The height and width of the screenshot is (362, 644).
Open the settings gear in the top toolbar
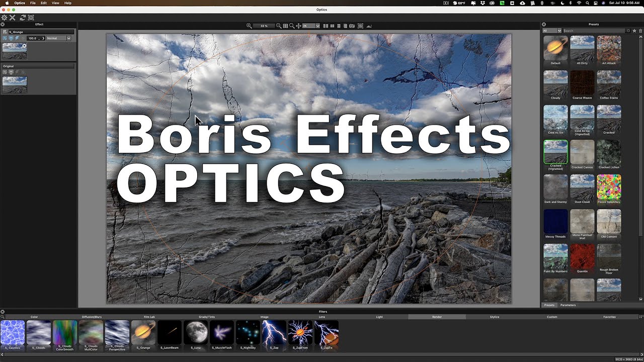4,18
